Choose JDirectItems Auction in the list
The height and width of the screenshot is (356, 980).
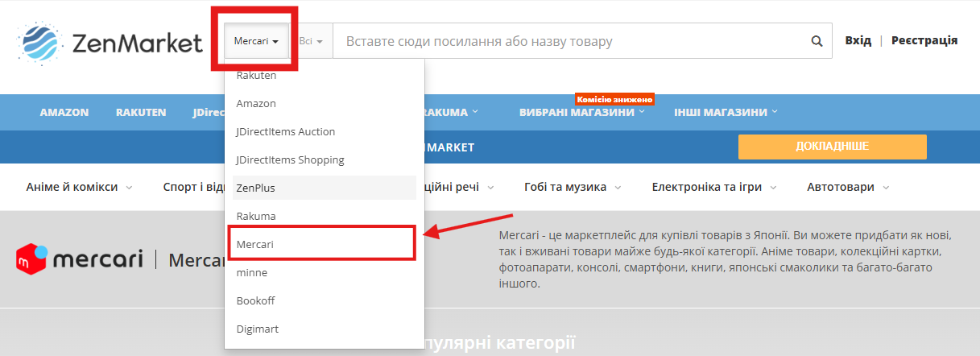click(x=324, y=131)
